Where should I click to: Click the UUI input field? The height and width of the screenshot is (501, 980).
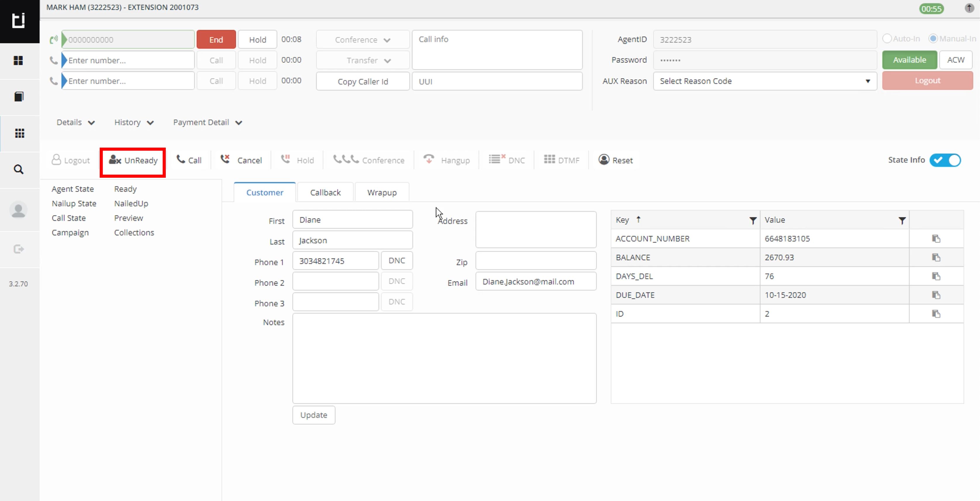click(497, 82)
